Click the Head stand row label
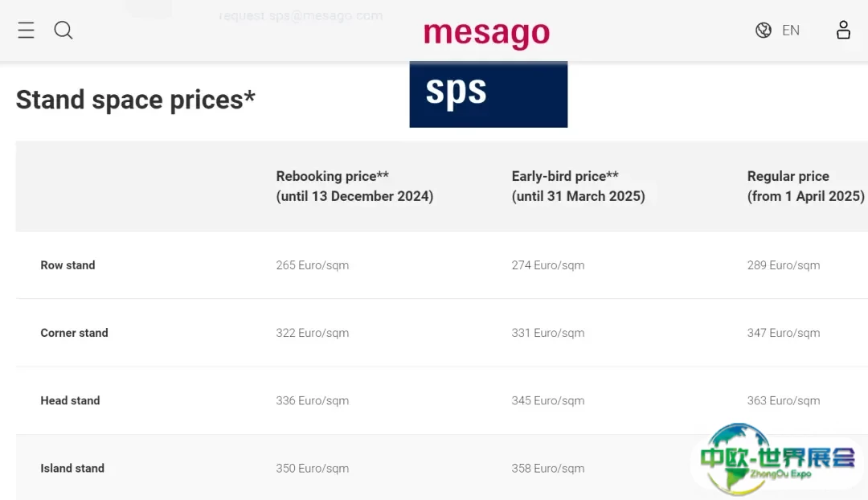 (70, 400)
